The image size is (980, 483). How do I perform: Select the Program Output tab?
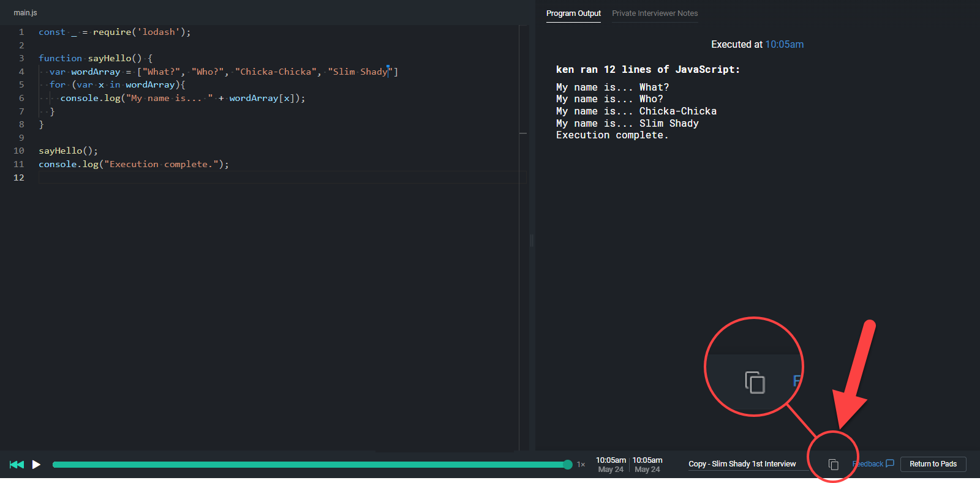573,13
